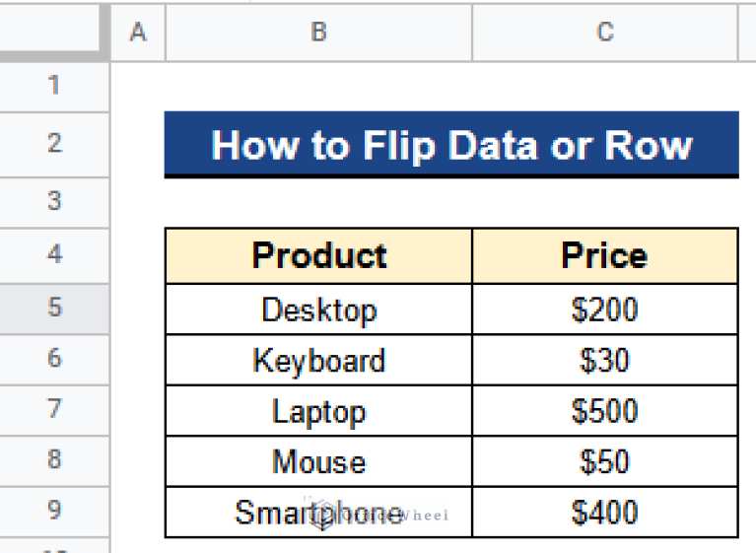Select row 1 header
The width and height of the screenshot is (756, 553).
coord(54,86)
